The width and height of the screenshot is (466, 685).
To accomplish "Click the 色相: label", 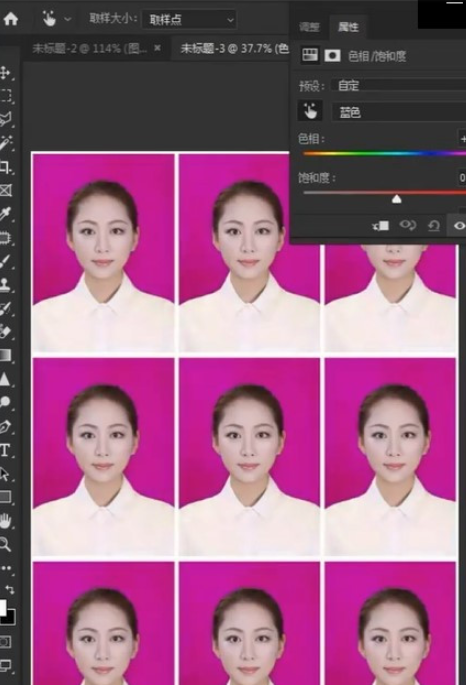I will [x=311, y=139].
